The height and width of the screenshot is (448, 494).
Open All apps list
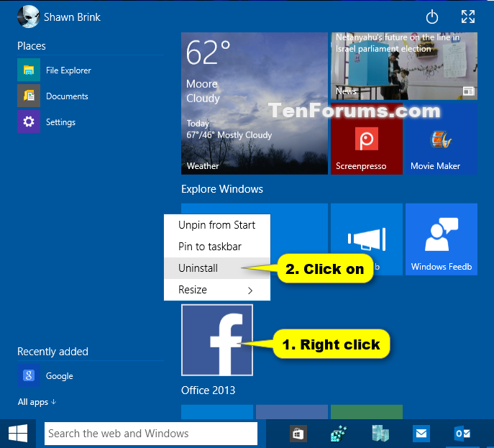click(37, 402)
